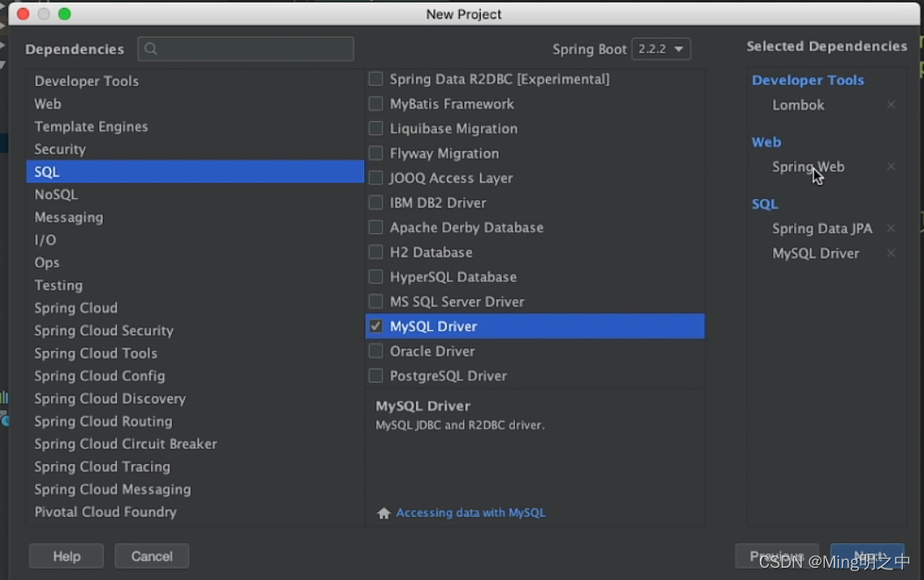The height and width of the screenshot is (580, 924).
Task: Open Pivotal Cloud Foundry category
Action: tap(195, 512)
